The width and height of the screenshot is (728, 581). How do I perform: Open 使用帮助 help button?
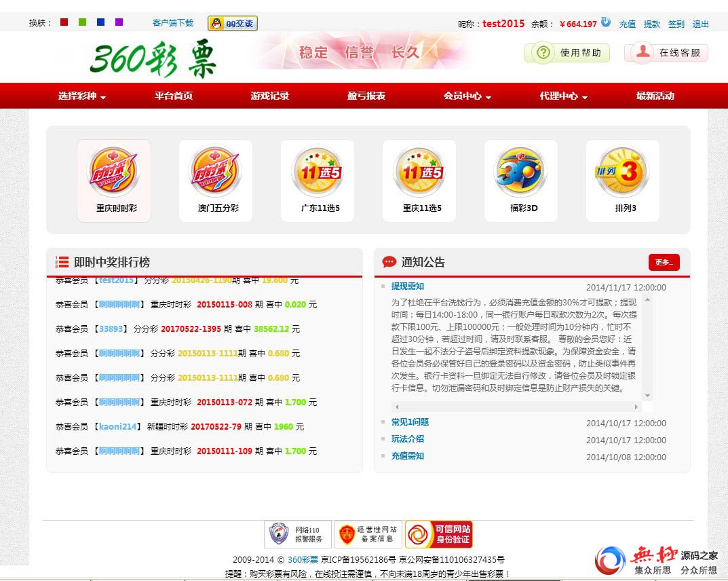[567, 52]
